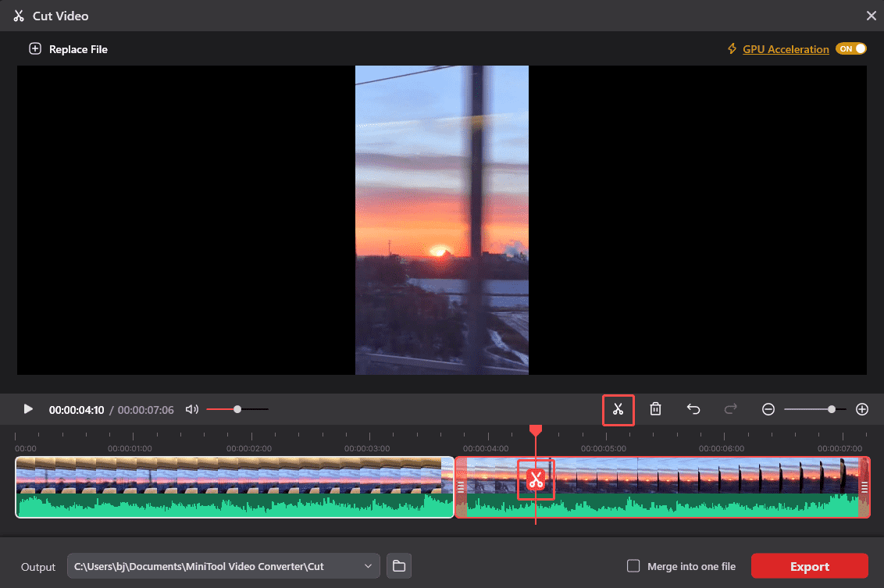884x588 pixels.
Task: Mute audio using the speaker icon
Action: (x=191, y=409)
